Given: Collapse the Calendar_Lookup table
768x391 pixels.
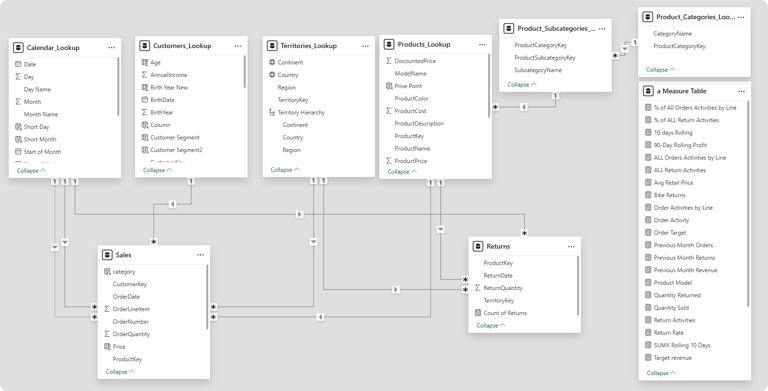Looking at the screenshot, I should tap(31, 171).
